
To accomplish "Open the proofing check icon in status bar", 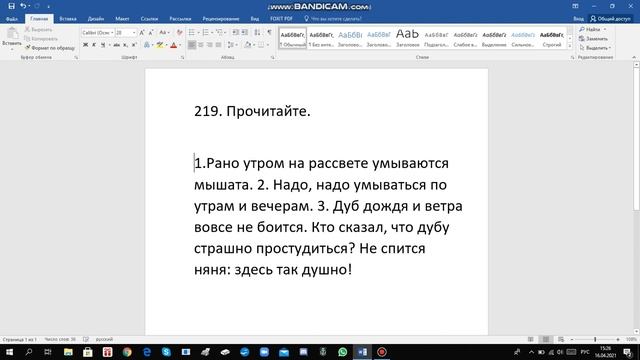I will (x=86, y=339).
